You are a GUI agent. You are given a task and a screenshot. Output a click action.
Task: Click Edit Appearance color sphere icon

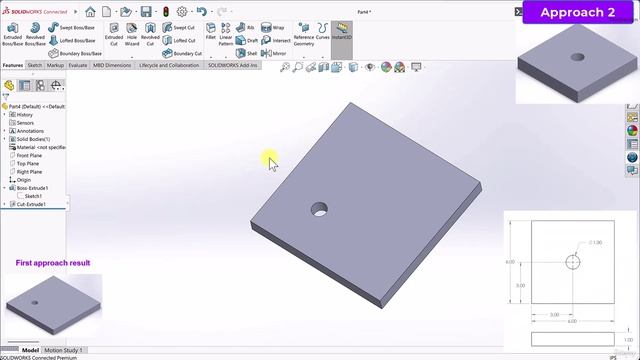[386, 67]
